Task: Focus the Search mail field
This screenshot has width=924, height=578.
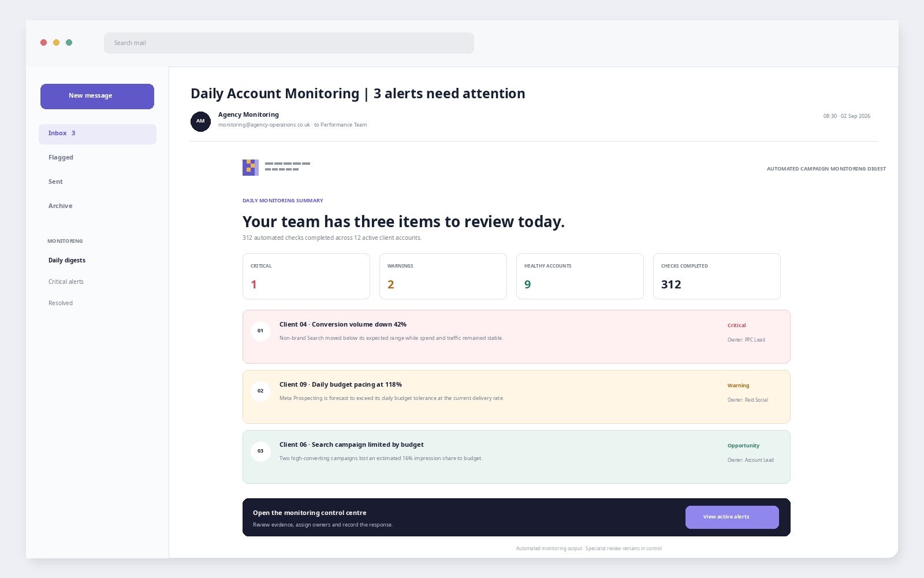Action: pyautogui.click(x=289, y=43)
